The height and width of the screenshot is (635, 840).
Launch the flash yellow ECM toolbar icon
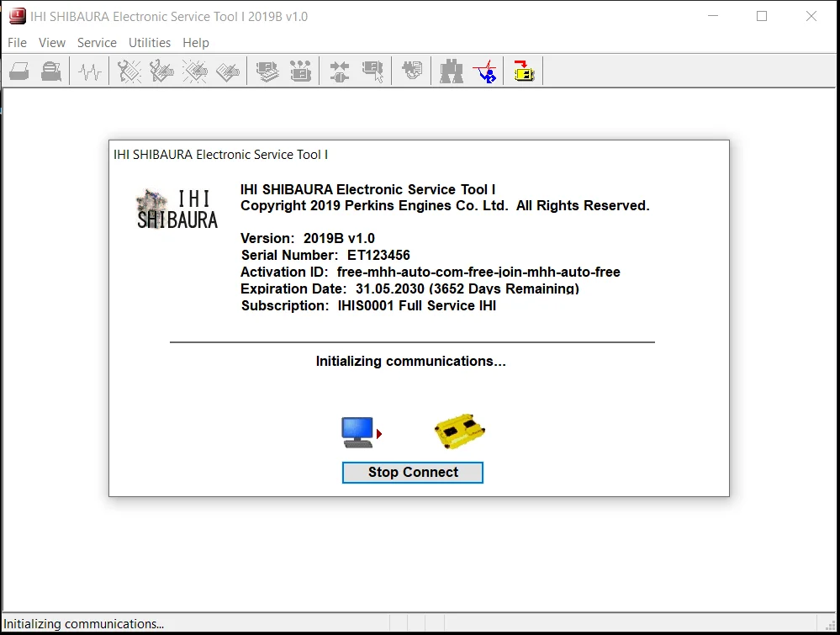tap(523, 71)
